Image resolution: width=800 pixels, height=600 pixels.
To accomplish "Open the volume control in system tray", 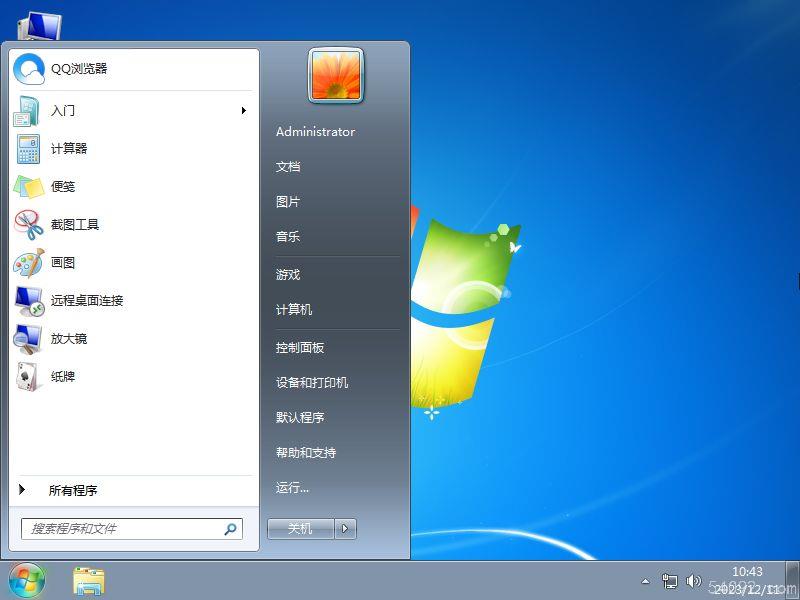I will tap(694, 580).
